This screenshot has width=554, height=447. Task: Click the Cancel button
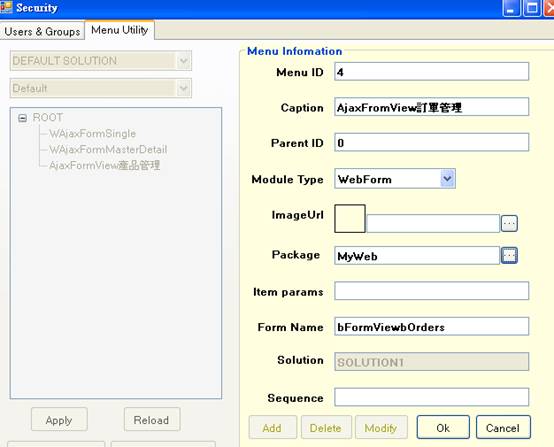503,428
